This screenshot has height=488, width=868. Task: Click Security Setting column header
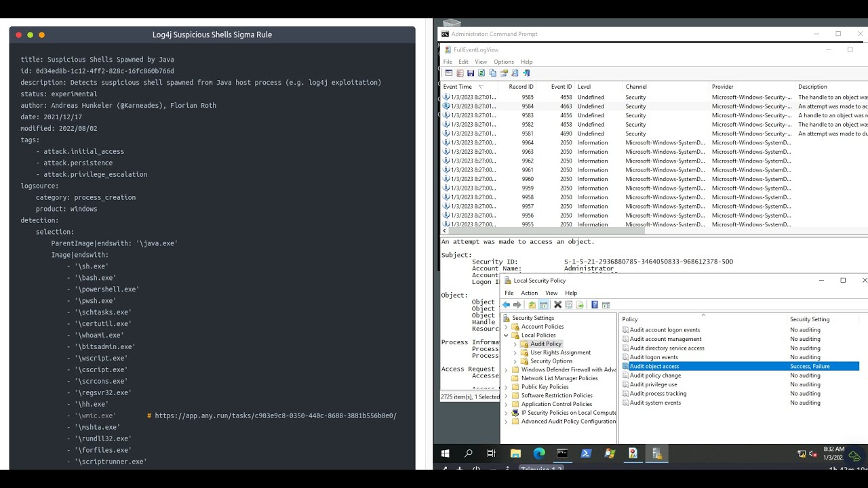point(824,319)
